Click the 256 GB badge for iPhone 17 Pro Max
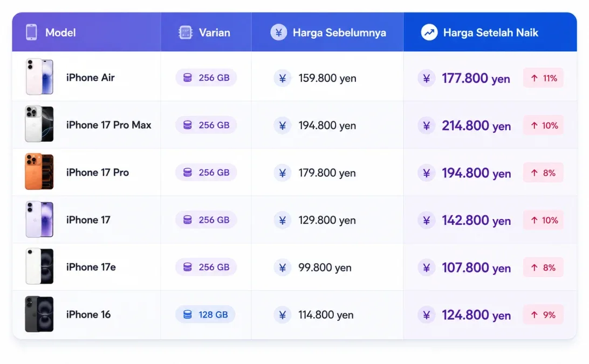The width and height of the screenshot is (589, 364). (x=206, y=125)
